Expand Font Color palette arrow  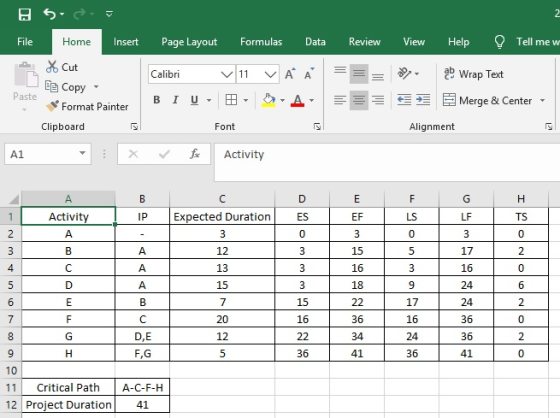pos(311,100)
